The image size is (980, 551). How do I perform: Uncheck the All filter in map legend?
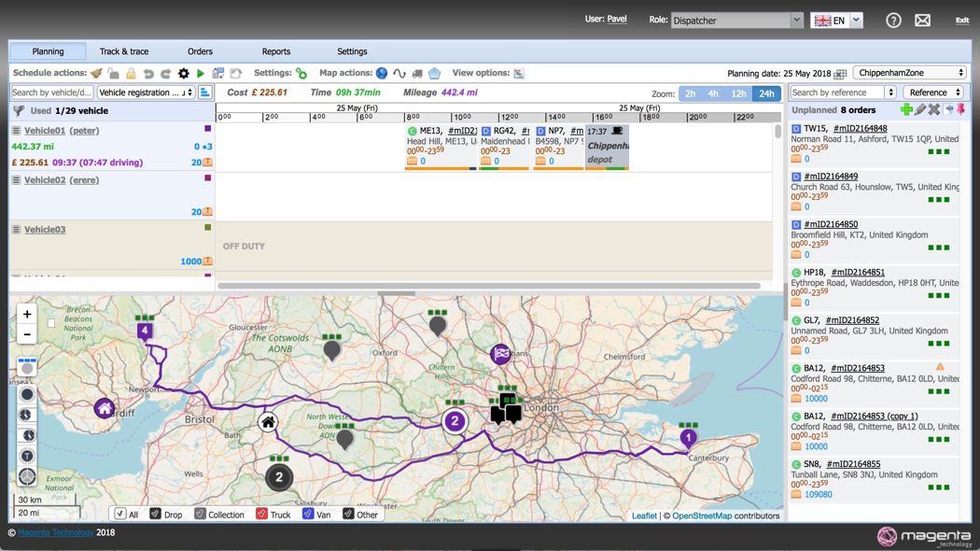point(119,513)
